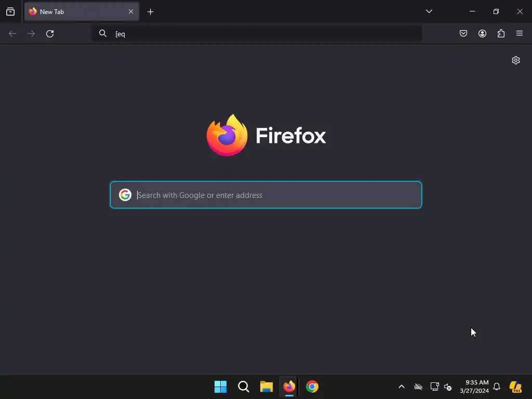Go back with the back arrow
Image resolution: width=532 pixels, height=399 pixels.
tap(12, 34)
